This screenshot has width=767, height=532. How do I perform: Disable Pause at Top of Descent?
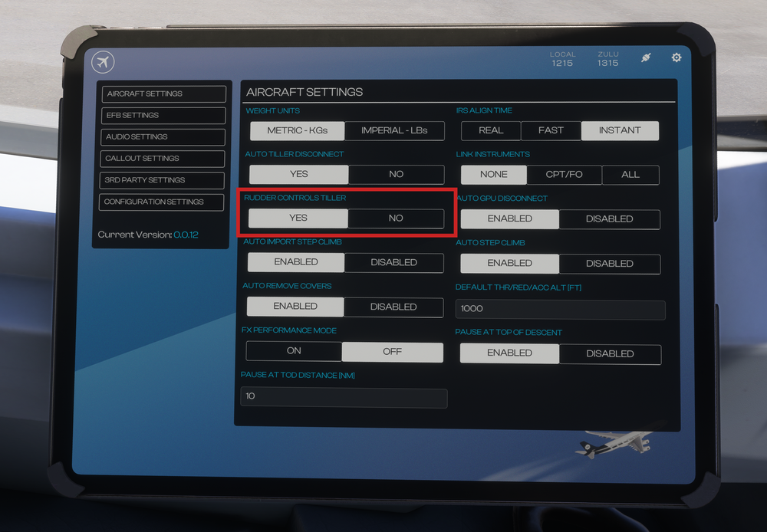pyautogui.click(x=610, y=353)
